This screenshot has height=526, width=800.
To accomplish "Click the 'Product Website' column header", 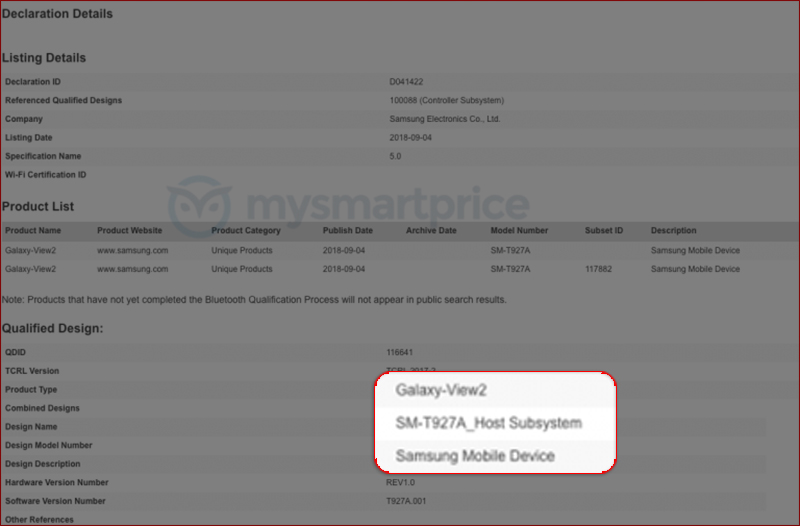I will (130, 231).
